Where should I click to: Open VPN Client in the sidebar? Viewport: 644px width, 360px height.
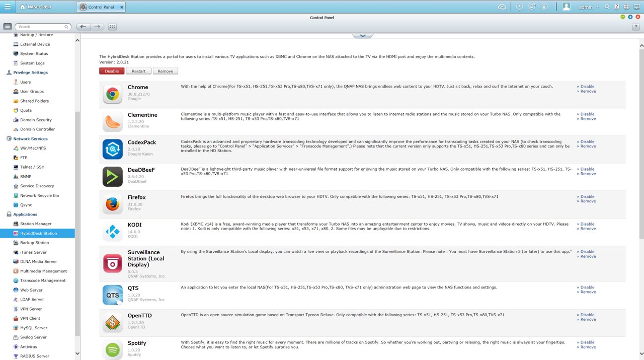(30, 318)
